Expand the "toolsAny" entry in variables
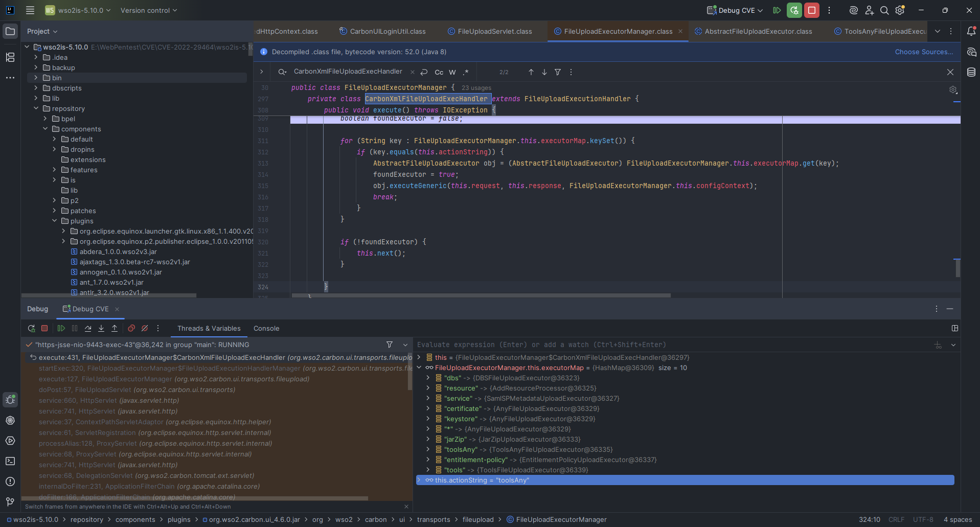Viewport: 980px width, 527px height. tap(428, 450)
